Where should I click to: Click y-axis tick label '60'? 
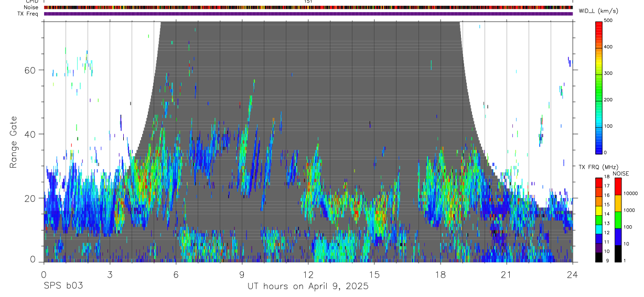point(31,70)
